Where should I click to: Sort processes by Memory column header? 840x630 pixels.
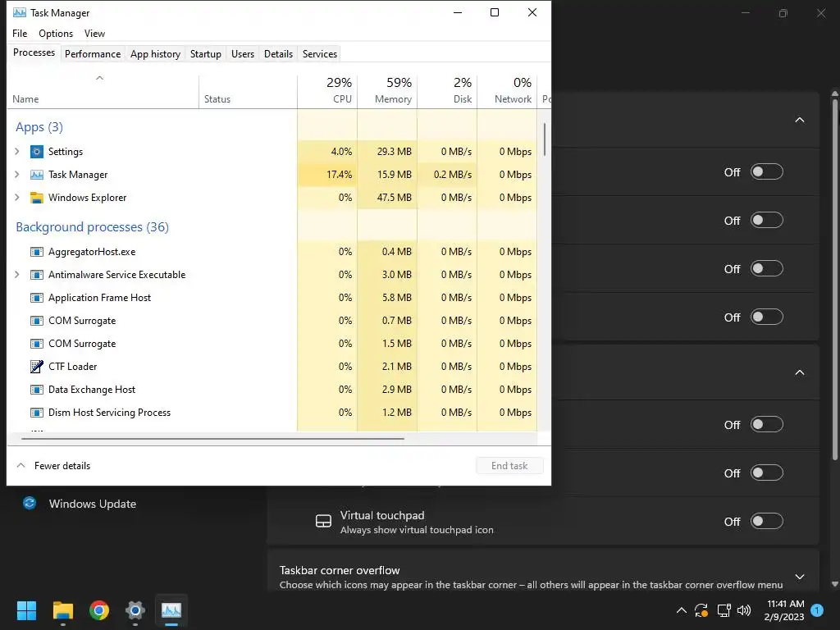click(387, 91)
